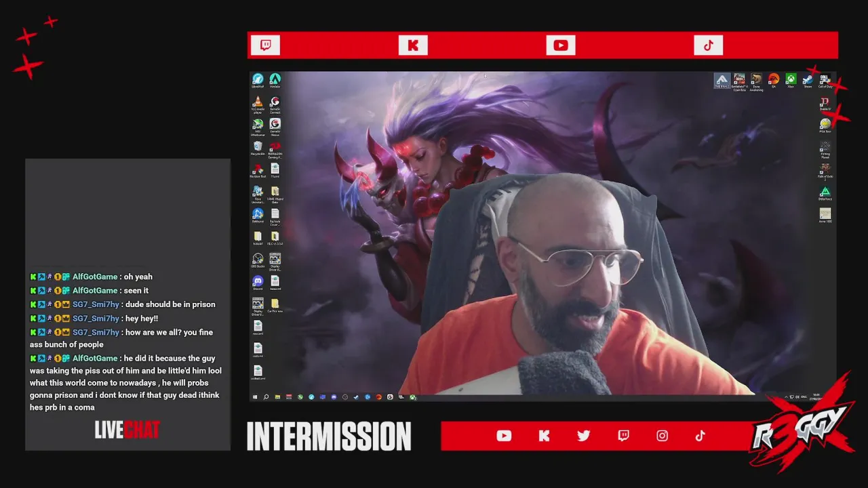Screen dimensions: 868x488
Task: Open the Battle.net desktop shortcut
Action: click(258, 216)
